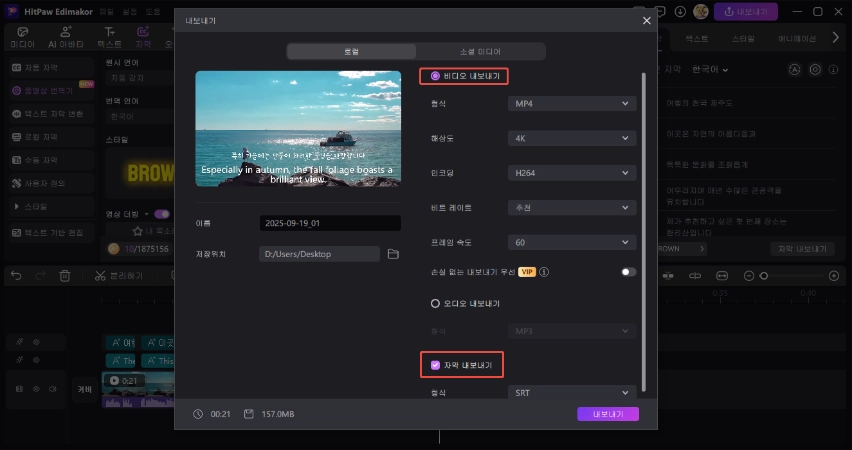
Task: Open folder browser for save location
Action: [x=393, y=254]
